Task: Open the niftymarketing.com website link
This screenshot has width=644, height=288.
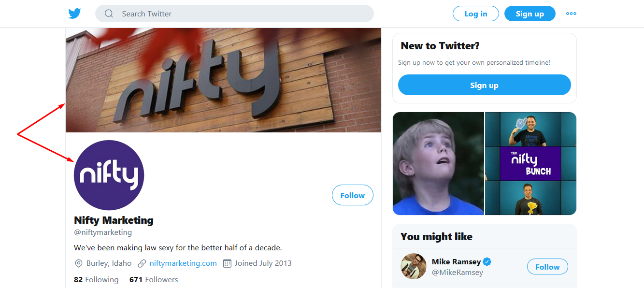Action: tap(183, 263)
